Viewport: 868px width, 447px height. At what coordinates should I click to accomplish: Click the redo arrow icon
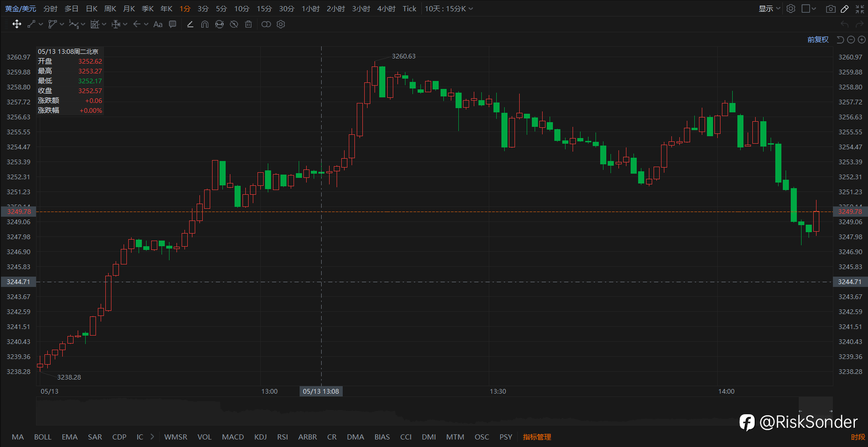(x=860, y=24)
